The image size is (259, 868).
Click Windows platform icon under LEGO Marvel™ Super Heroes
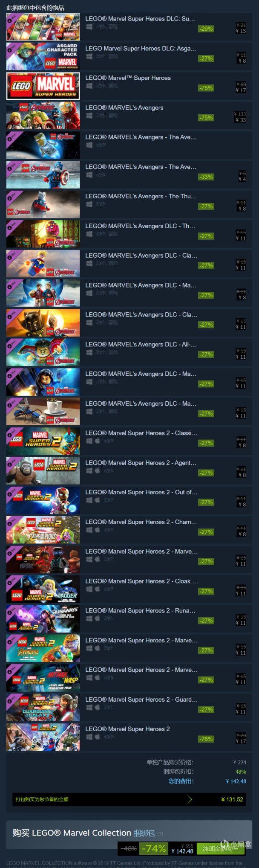[89, 86]
